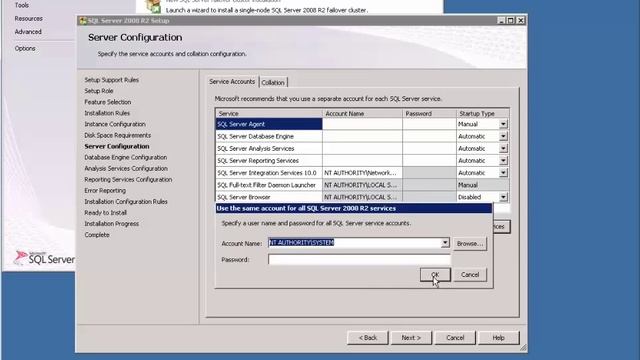Click Database Engine Configuration step
640x360 pixels.
tap(126, 157)
